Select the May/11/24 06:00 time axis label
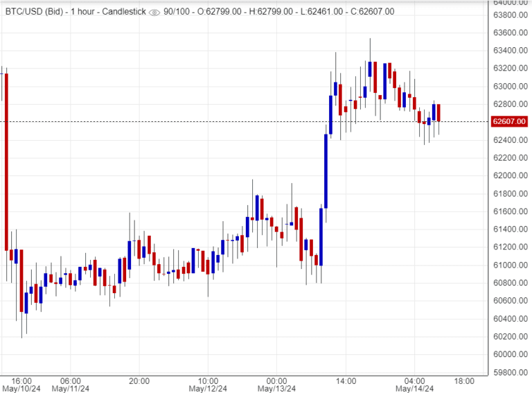Image resolution: width=532 pixels, height=393 pixels. click(71, 385)
